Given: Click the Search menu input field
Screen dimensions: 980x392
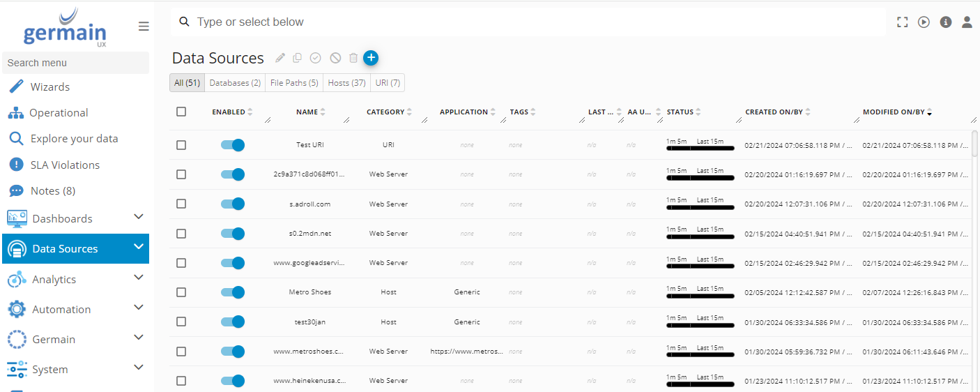Looking at the screenshot, I should (x=75, y=63).
